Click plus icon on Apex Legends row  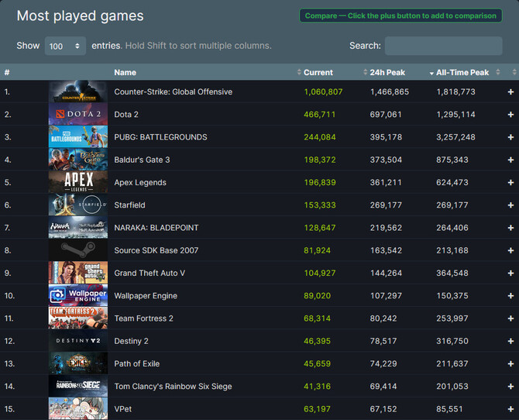coord(510,183)
